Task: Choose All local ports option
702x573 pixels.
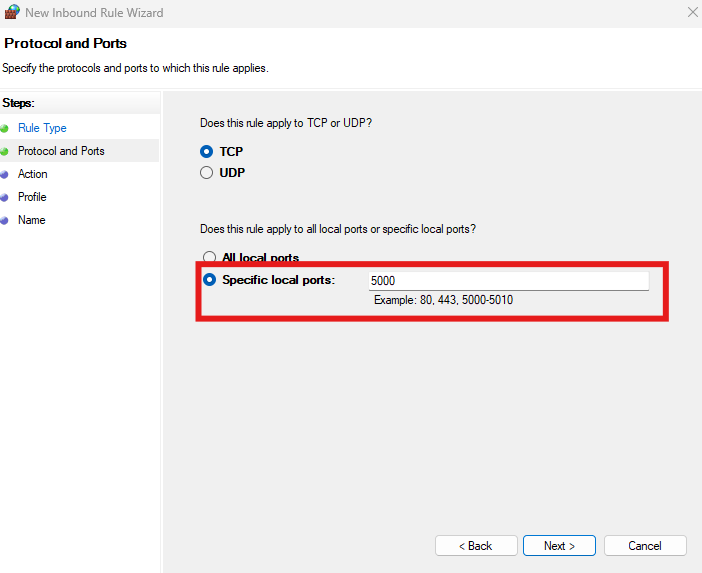Action: (x=209, y=257)
